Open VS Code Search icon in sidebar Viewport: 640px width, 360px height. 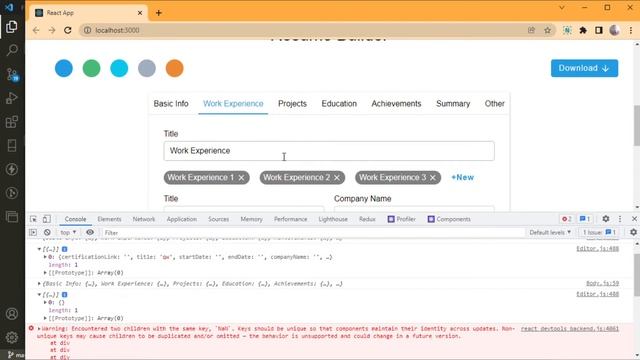coord(11,50)
